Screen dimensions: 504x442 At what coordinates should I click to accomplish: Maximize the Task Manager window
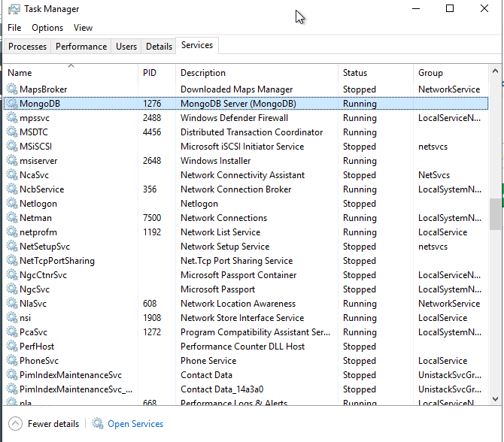[x=450, y=8]
